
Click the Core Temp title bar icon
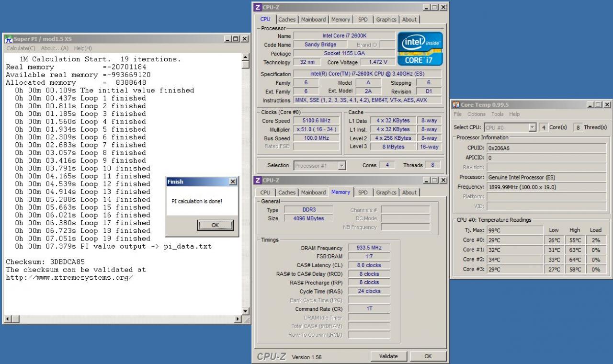pyautogui.click(x=456, y=104)
